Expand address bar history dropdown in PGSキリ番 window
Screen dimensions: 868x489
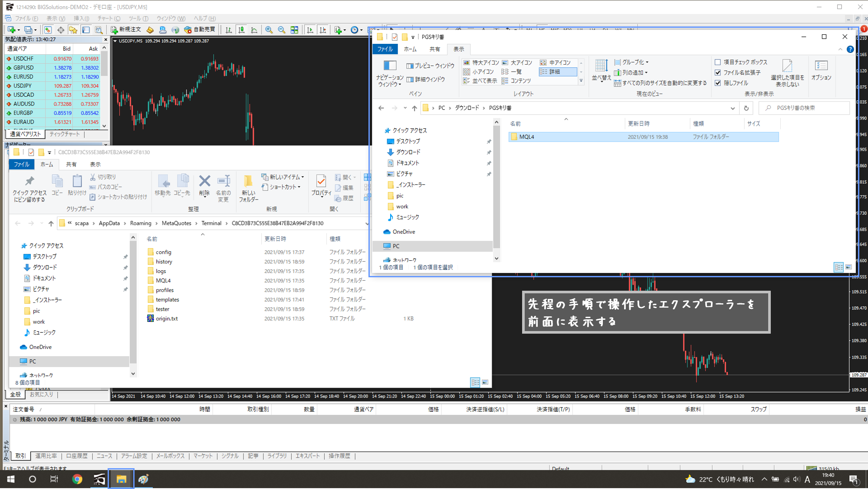point(733,108)
